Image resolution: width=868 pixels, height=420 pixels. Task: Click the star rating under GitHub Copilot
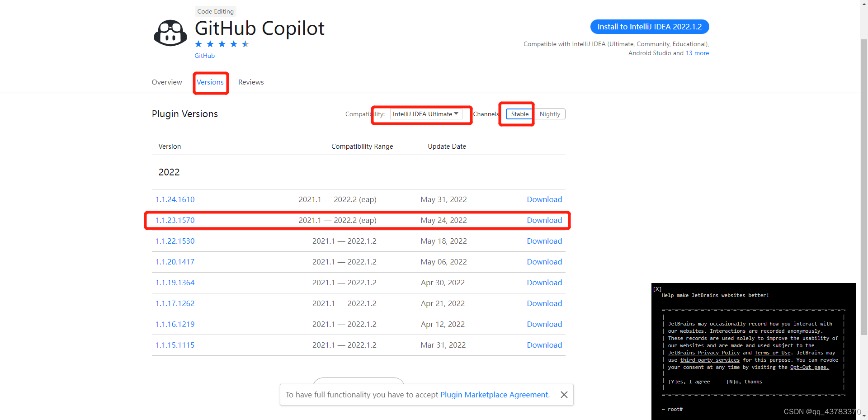coord(222,44)
